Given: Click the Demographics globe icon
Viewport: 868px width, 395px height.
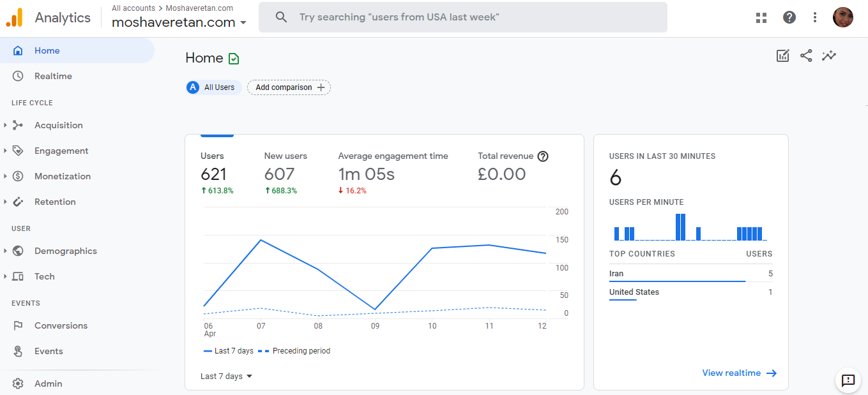Looking at the screenshot, I should [x=18, y=251].
